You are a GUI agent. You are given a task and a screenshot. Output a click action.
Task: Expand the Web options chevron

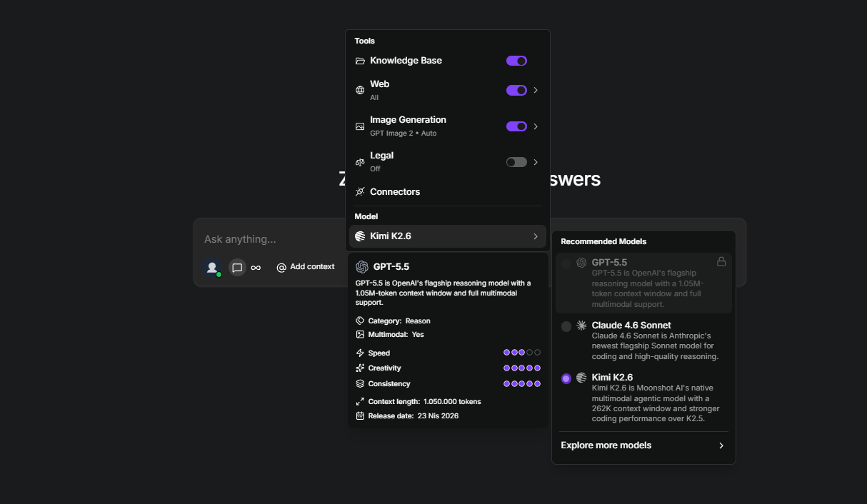[536, 90]
